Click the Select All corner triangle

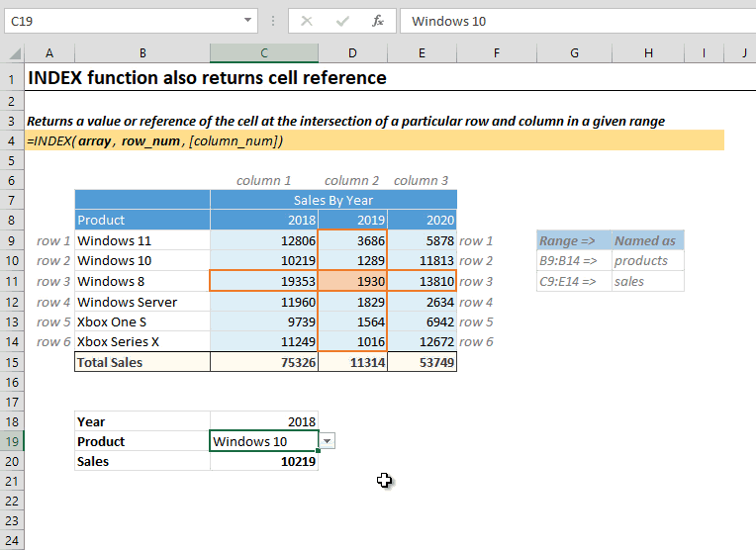pos(15,53)
